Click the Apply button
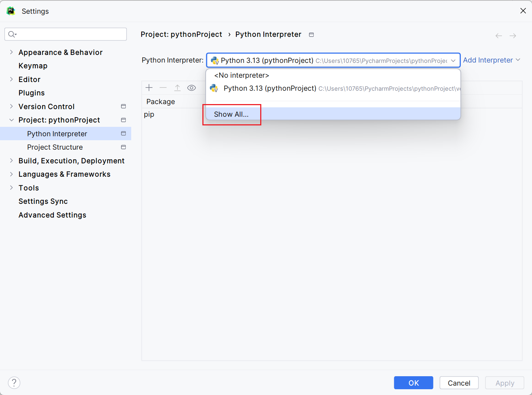The height and width of the screenshot is (395, 532). click(505, 383)
